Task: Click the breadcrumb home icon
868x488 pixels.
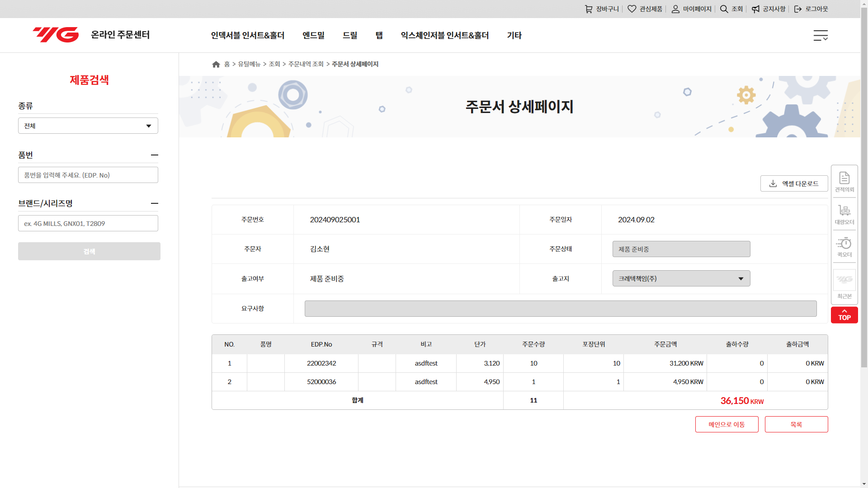Action: click(216, 64)
